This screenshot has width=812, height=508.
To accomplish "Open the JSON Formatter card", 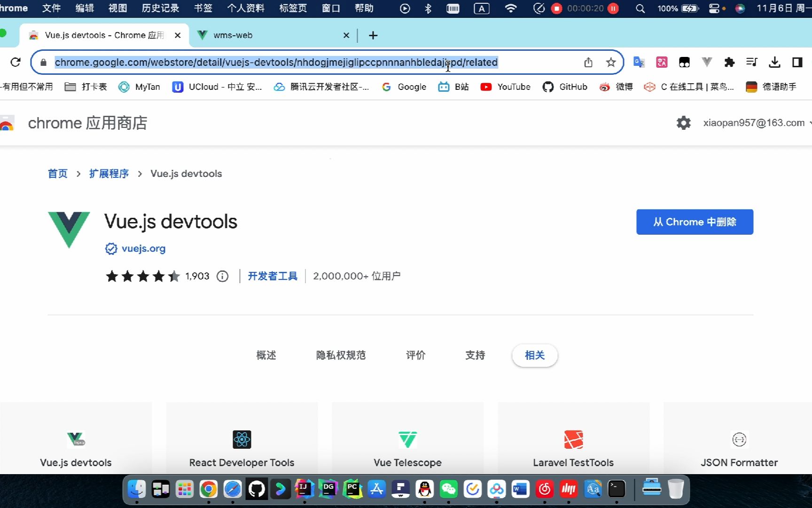I will [739, 438].
